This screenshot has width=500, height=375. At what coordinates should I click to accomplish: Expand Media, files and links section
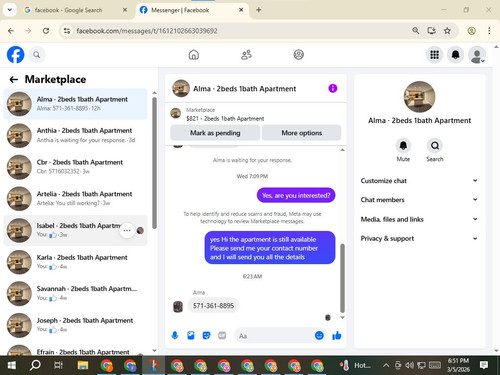tap(419, 219)
